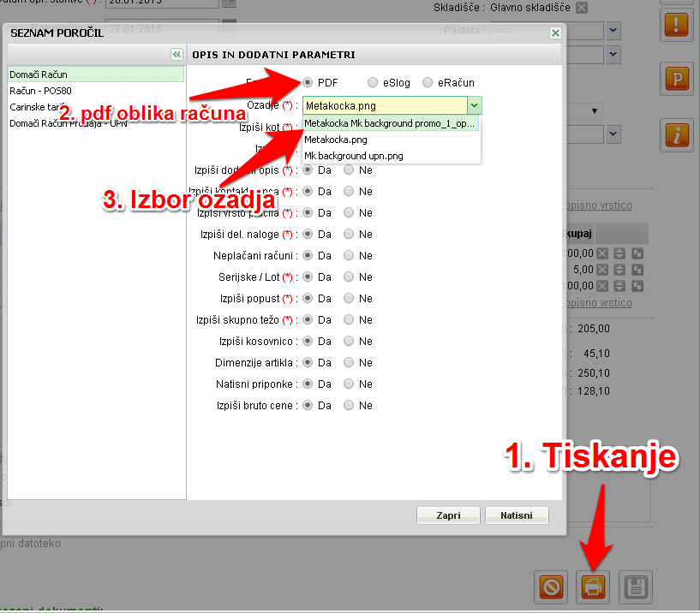Delete the row with amount 5,00
The width and height of the screenshot is (700, 613).
[x=602, y=270]
